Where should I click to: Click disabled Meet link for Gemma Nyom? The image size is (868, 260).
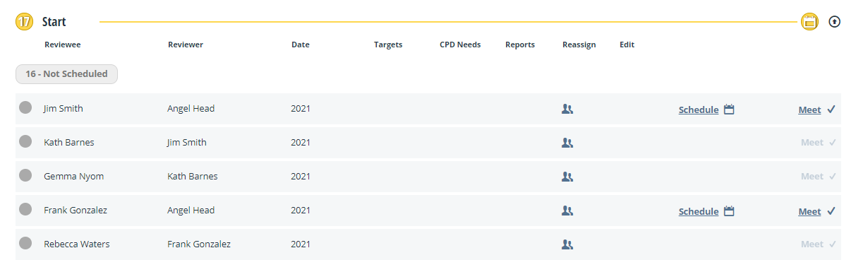pyautogui.click(x=812, y=177)
